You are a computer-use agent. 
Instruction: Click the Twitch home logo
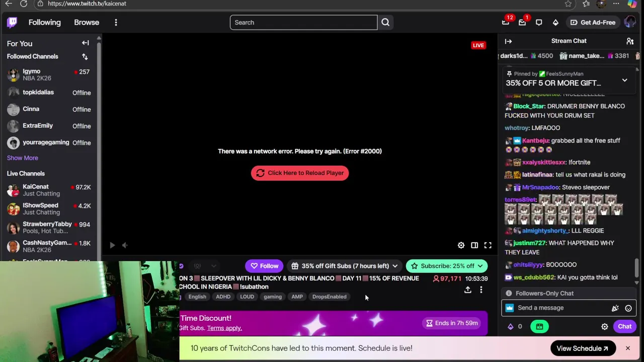click(12, 22)
